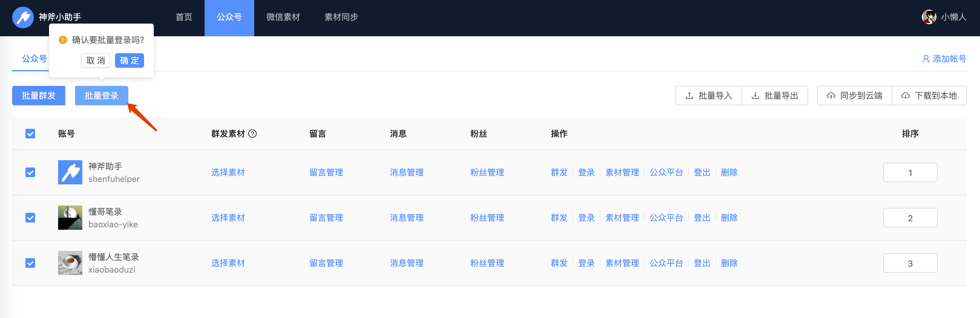Open 粉丝管理 for 神斧助手

tap(487, 173)
